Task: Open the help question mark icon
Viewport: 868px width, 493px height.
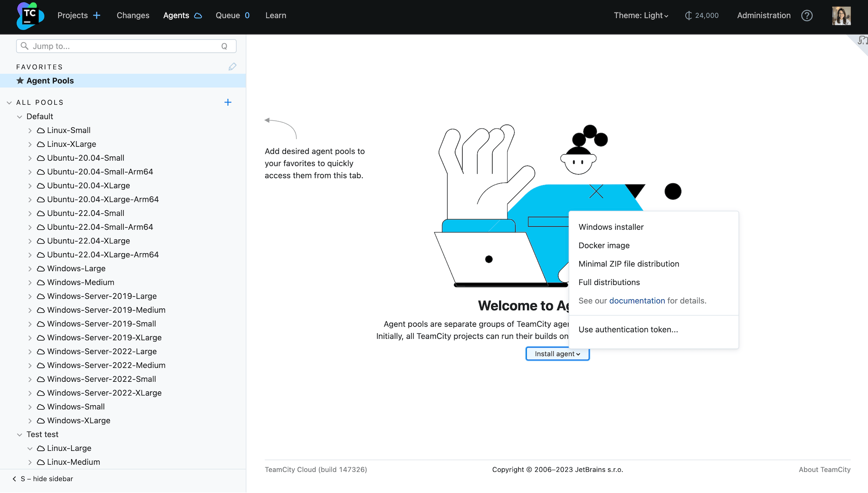Action: [x=807, y=16]
